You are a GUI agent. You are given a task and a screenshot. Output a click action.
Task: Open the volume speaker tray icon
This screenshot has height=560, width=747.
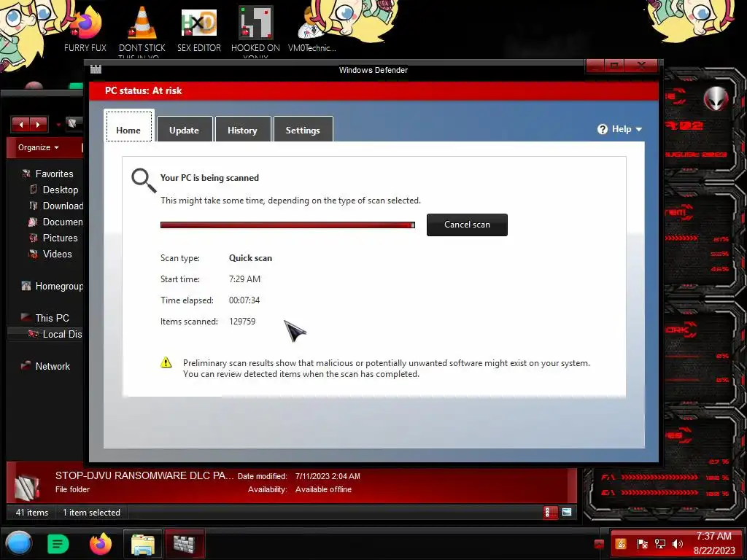pyautogui.click(x=677, y=544)
